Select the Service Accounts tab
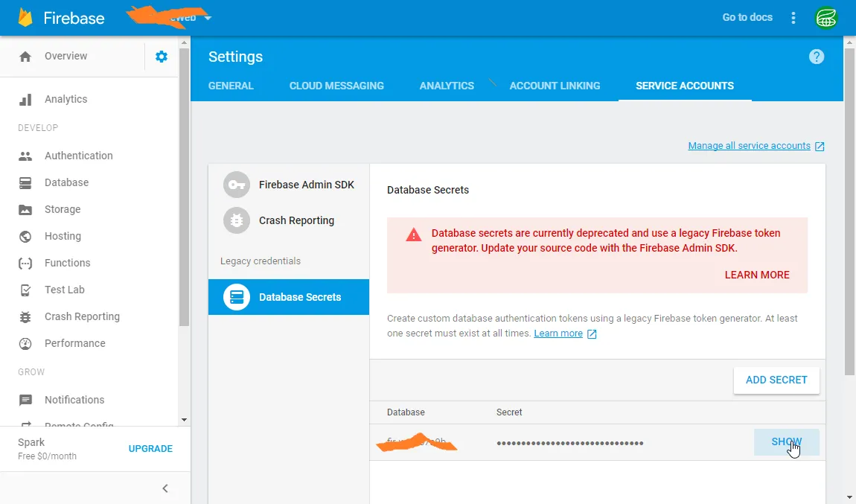The image size is (856, 504). point(685,86)
